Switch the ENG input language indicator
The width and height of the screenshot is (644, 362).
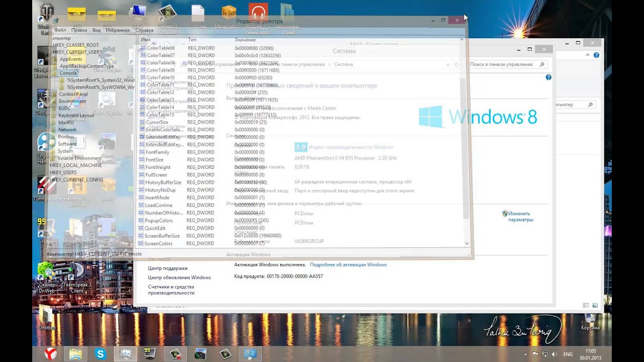568,354
